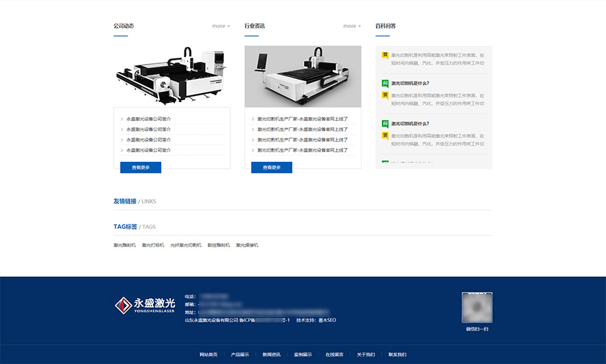606x364 pixels.
Task: Click 查看更多 button under 公司动态 list
Action: 141,167
